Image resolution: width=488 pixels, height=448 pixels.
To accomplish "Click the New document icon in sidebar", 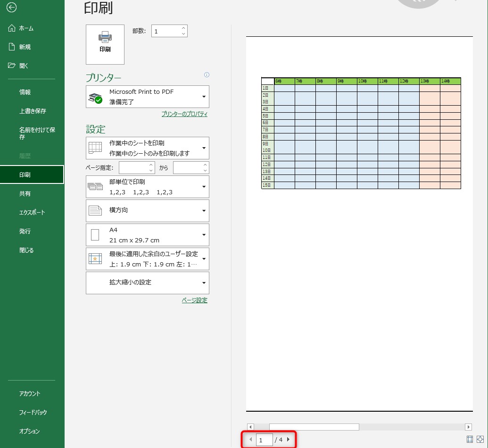I will (x=11, y=47).
